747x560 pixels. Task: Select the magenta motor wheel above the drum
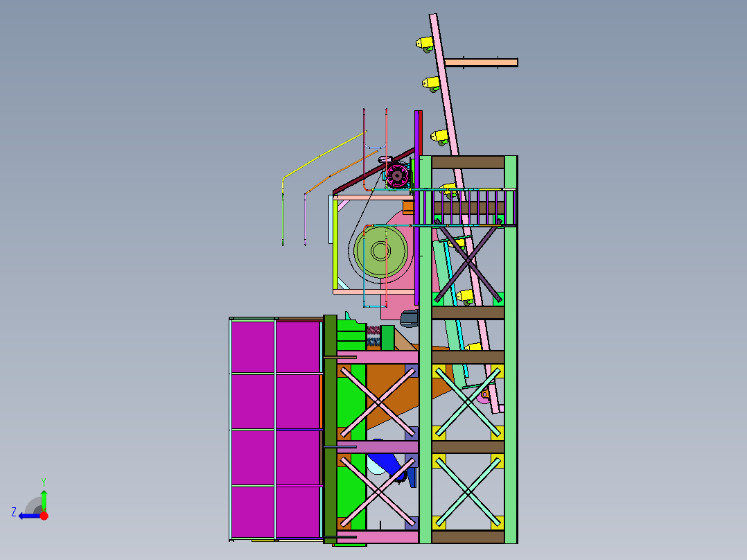point(397,176)
